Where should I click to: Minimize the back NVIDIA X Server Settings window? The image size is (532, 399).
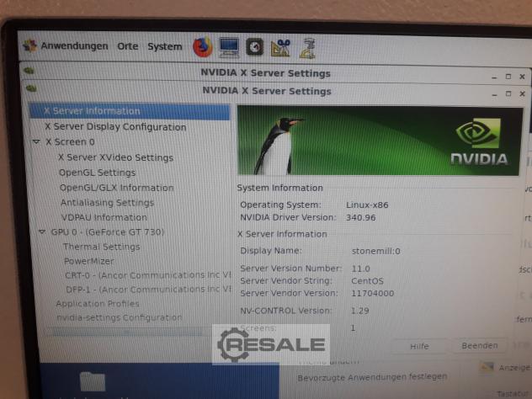pos(494,77)
